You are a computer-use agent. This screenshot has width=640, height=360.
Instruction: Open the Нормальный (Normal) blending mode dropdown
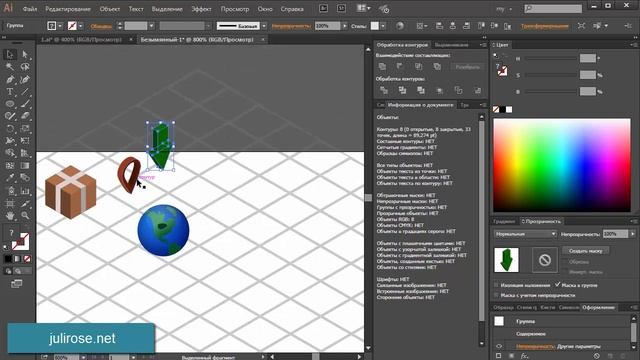pyautogui.click(x=525, y=234)
